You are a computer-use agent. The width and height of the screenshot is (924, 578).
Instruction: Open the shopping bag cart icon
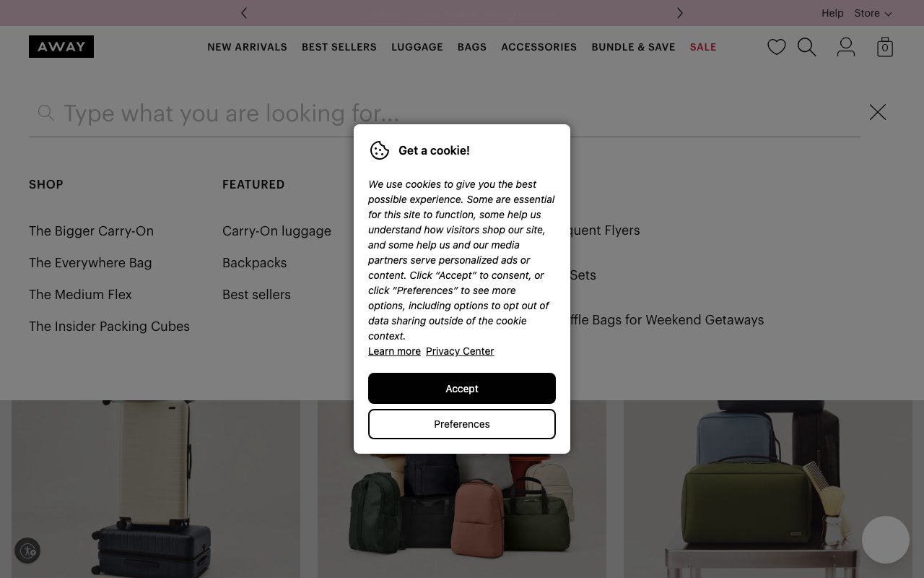(884, 48)
